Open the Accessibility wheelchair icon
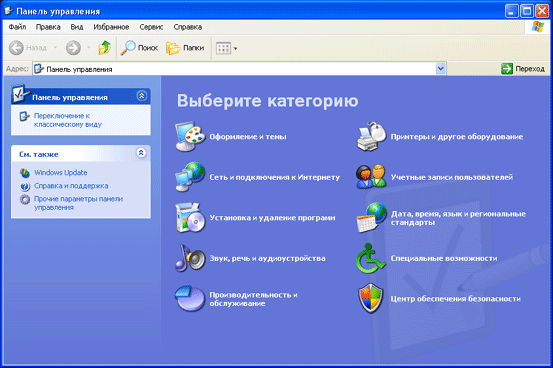 [x=371, y=258]
